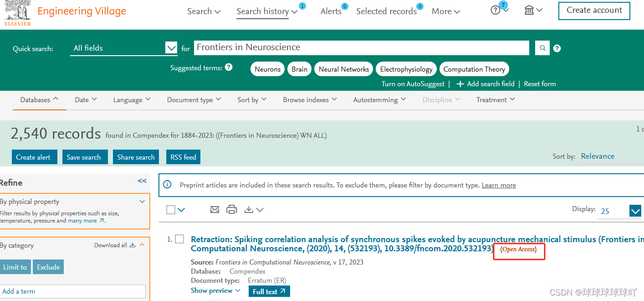
Task: Click download records icon
Action: [249, 209]
